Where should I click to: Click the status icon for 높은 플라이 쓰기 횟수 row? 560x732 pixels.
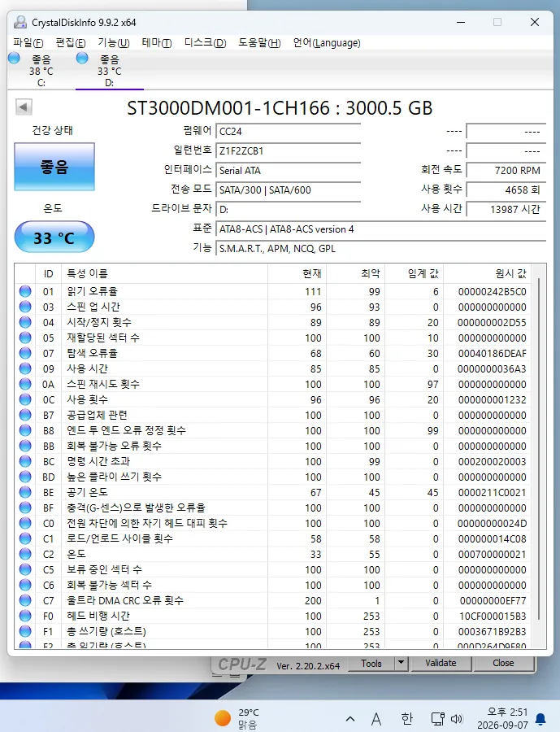[x=25, y=476]
